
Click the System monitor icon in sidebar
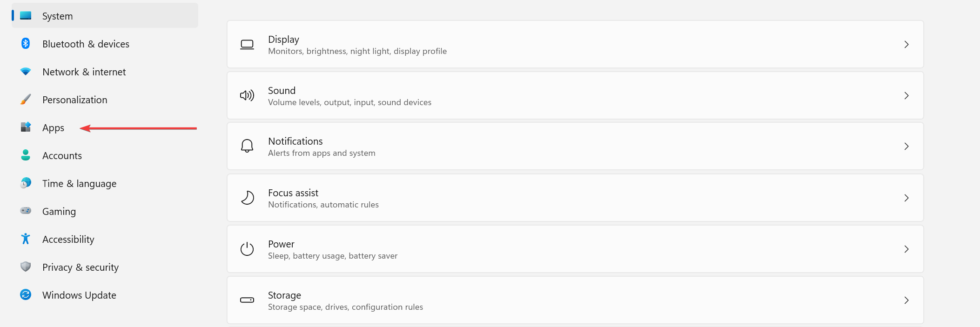pos(26,16)
